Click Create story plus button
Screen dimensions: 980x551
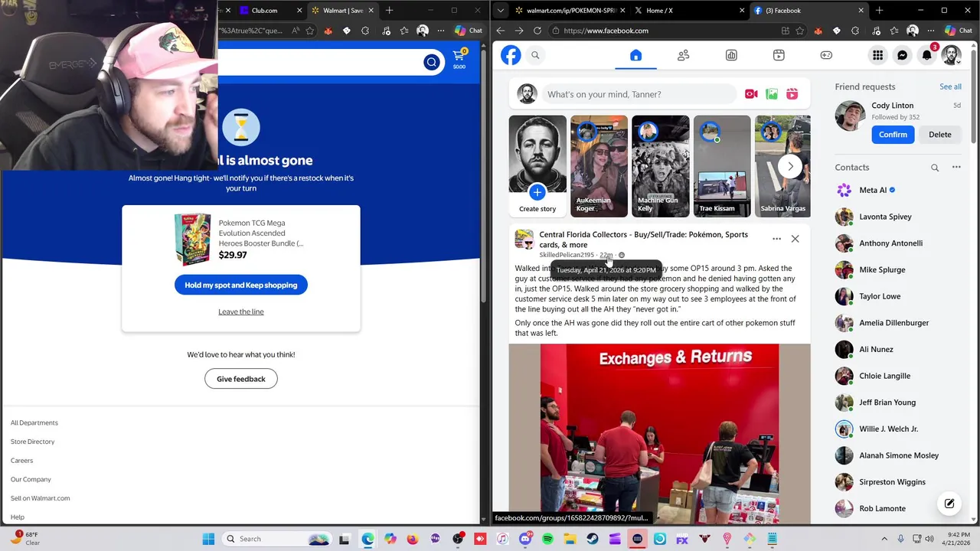click(x=537, y=192)
